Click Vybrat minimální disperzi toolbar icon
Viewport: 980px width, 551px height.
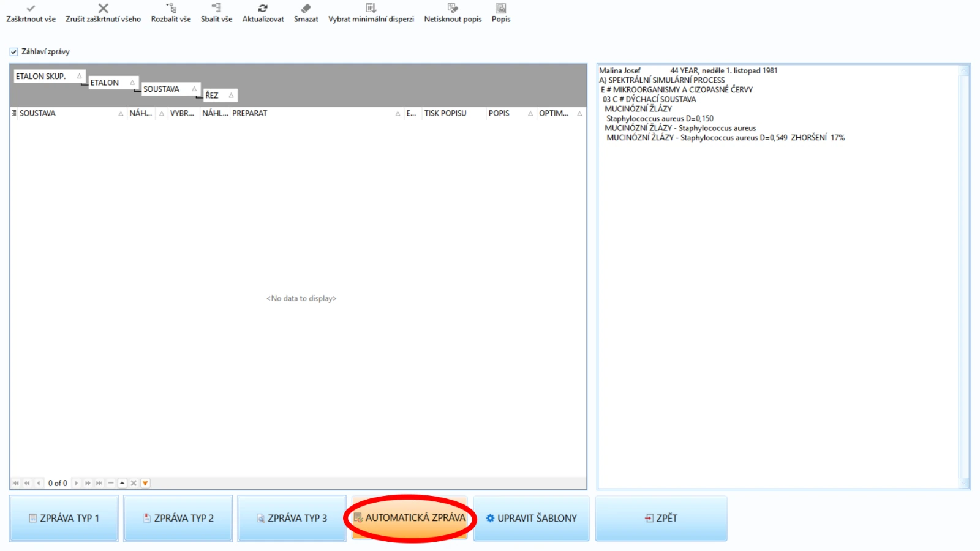tap(371, 8)
